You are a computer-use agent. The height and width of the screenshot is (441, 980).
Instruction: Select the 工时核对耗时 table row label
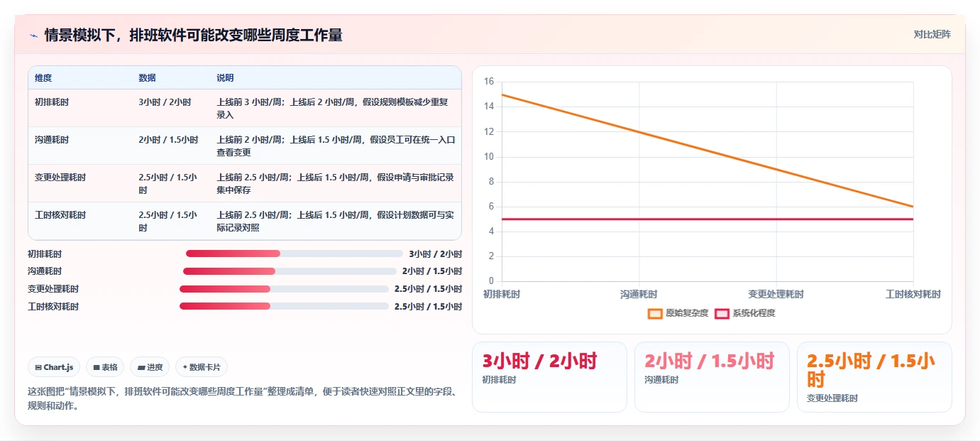pyautogui.click(x=60, y=215)
